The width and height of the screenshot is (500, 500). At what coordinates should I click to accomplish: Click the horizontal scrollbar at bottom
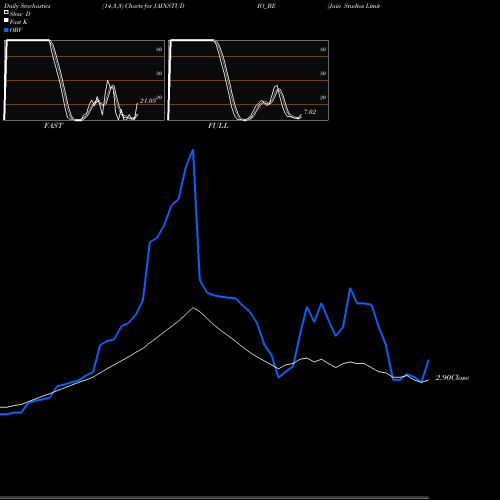point(214,497)
